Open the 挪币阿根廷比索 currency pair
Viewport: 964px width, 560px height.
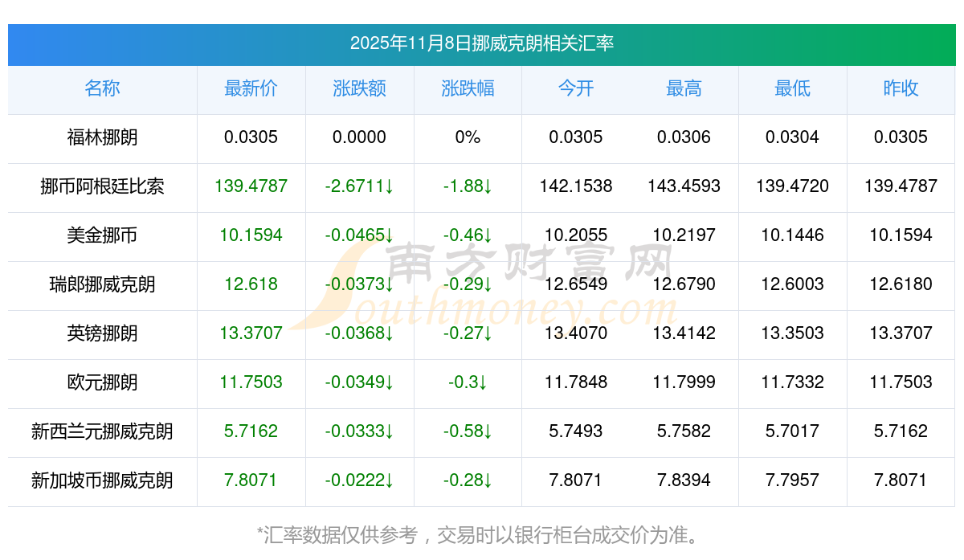pos(102,186)
